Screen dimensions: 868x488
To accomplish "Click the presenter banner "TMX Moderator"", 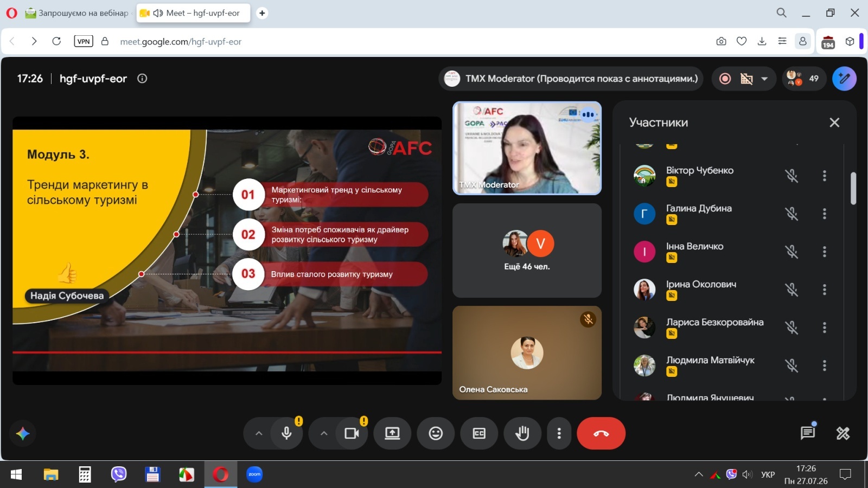I will [x=571, y=79].
